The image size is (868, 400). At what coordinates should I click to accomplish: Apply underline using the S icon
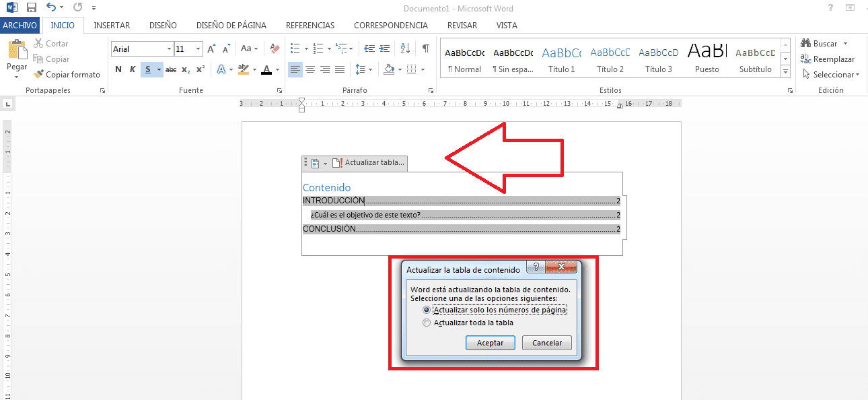point(147,69)
